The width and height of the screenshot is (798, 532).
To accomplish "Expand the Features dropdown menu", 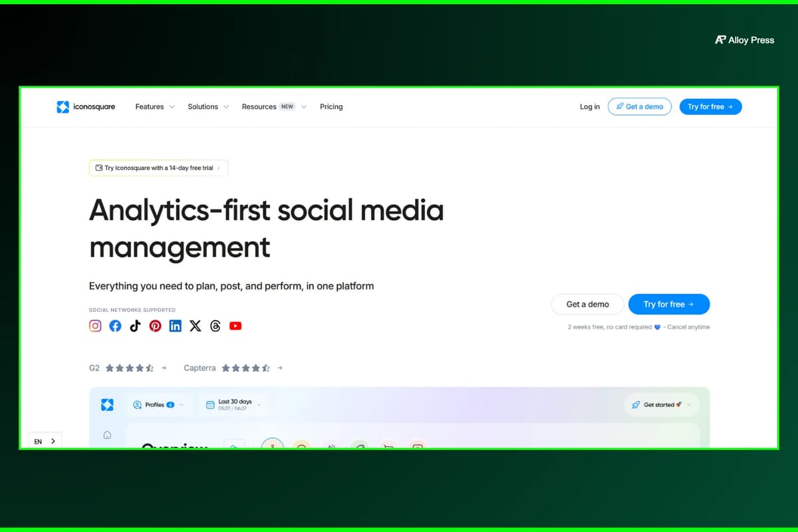I will point(155,106).
